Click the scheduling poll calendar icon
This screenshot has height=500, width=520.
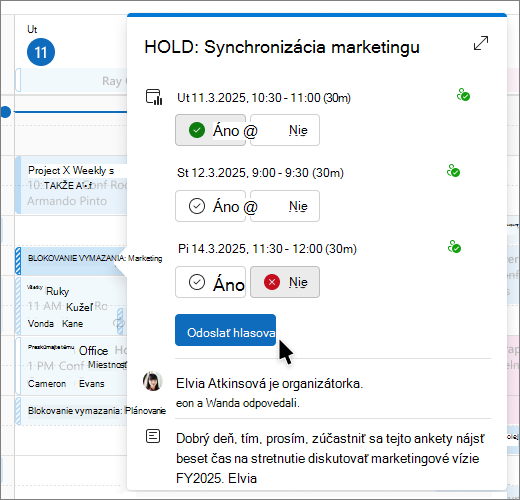pos(154,97)
